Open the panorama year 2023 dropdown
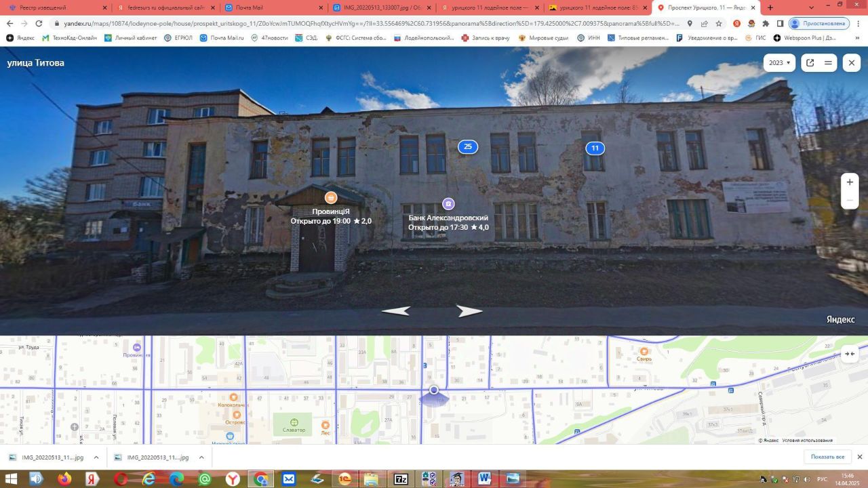 click(x=779, y=62)
